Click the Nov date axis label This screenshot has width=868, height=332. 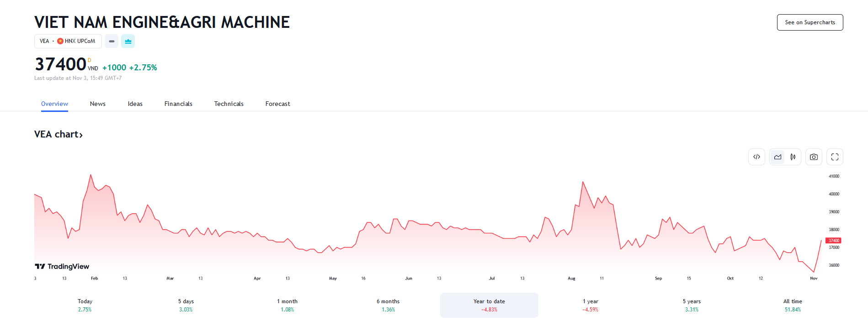click(814, 278)
